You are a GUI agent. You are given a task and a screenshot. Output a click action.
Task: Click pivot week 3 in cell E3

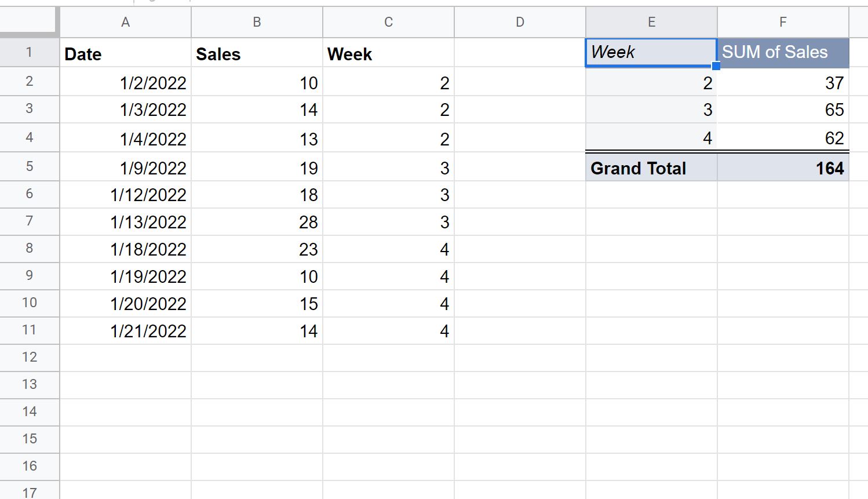(x=651, y=110)
